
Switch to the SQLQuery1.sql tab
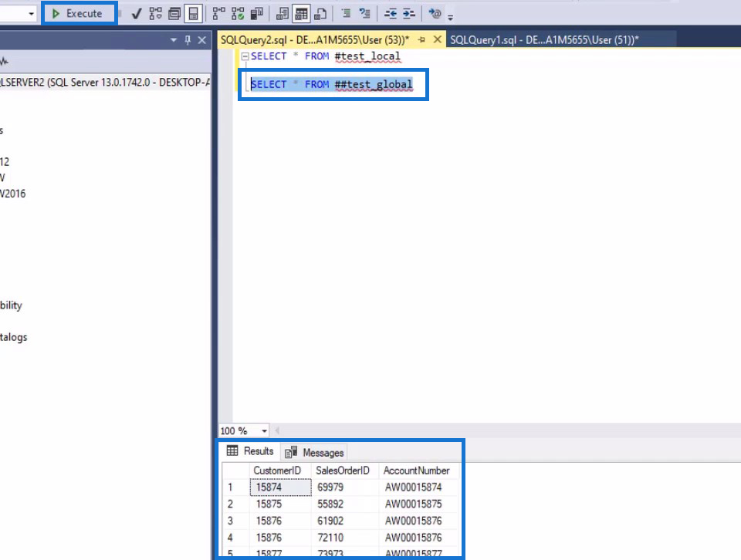click(x=544, y=39)
